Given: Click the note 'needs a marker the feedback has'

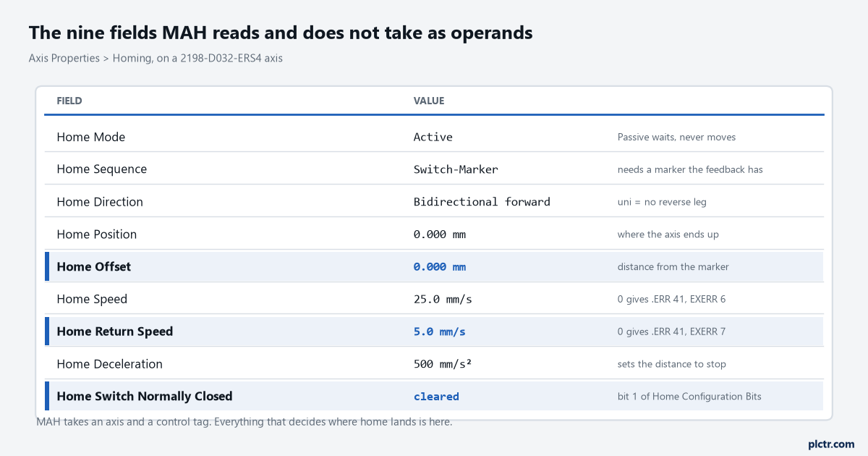Looking at the screenshot, I should click(690, 169).
